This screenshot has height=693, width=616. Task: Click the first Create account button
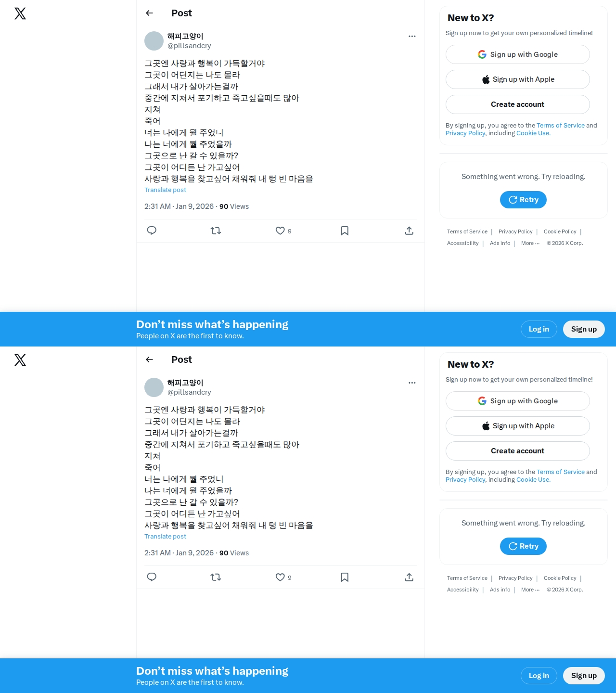tap(518, 104)
